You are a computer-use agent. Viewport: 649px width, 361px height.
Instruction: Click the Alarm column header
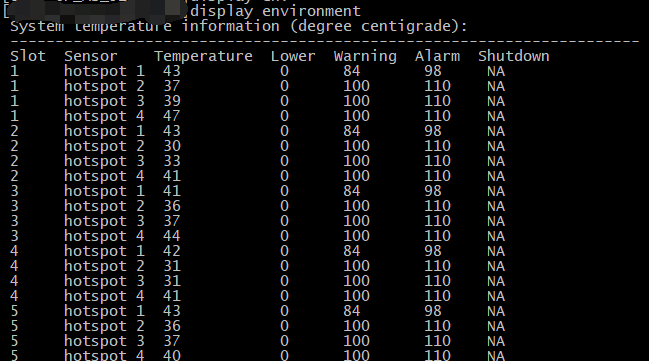point(437,56)
